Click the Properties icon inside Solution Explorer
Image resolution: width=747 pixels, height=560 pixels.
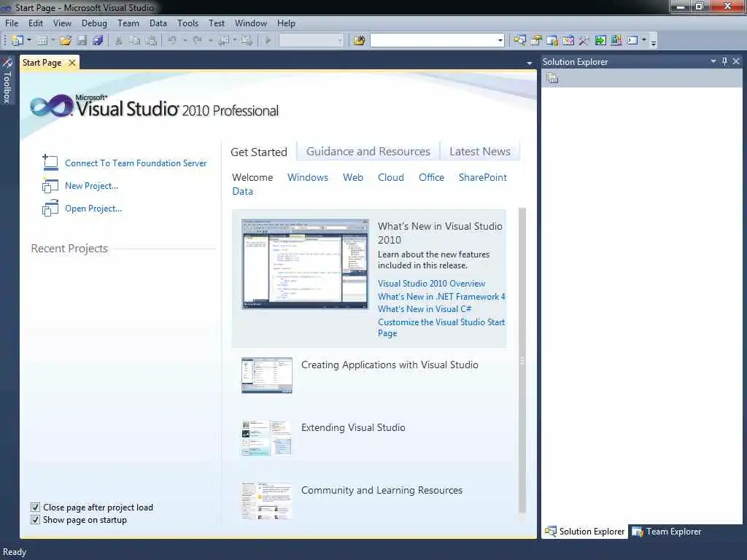point(552,78)
